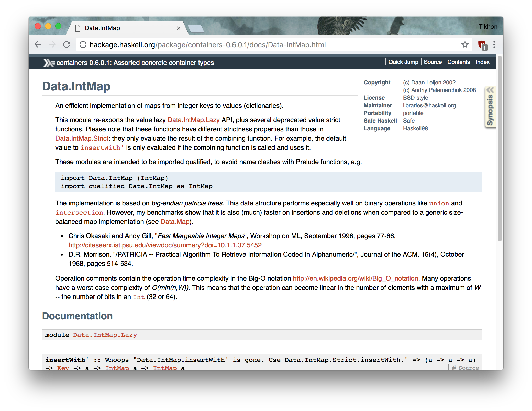This screenshot has width=532, height=411.
Task: Click the vertical page scrollbar thumb
Action: (x=500, y=149)
